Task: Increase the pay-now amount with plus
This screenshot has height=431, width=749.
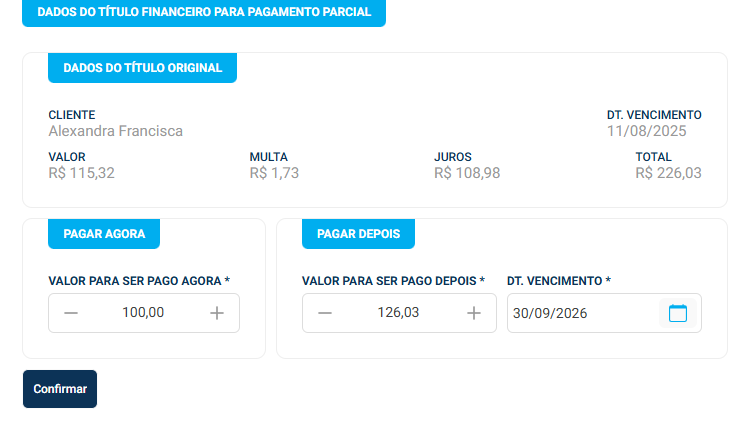Action: click(x=217, y=313)
